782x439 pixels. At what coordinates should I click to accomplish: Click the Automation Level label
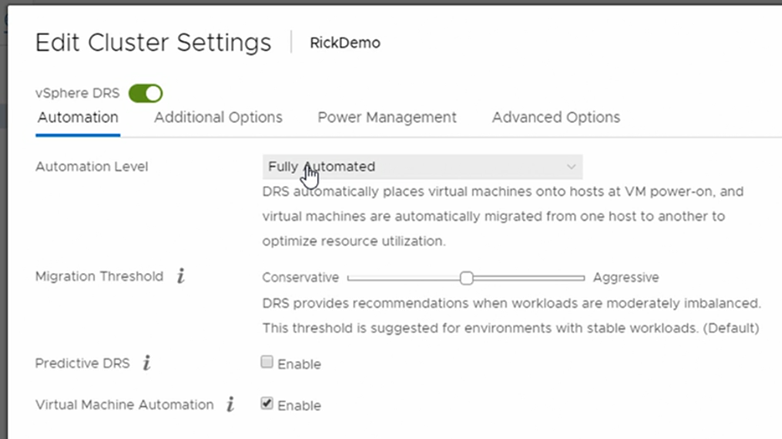tap(92, 167)
